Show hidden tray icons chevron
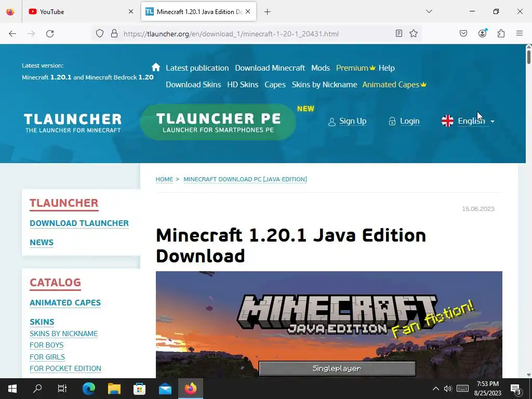The height and width of the screenshot is (399, 532). [x=436, y=389]
